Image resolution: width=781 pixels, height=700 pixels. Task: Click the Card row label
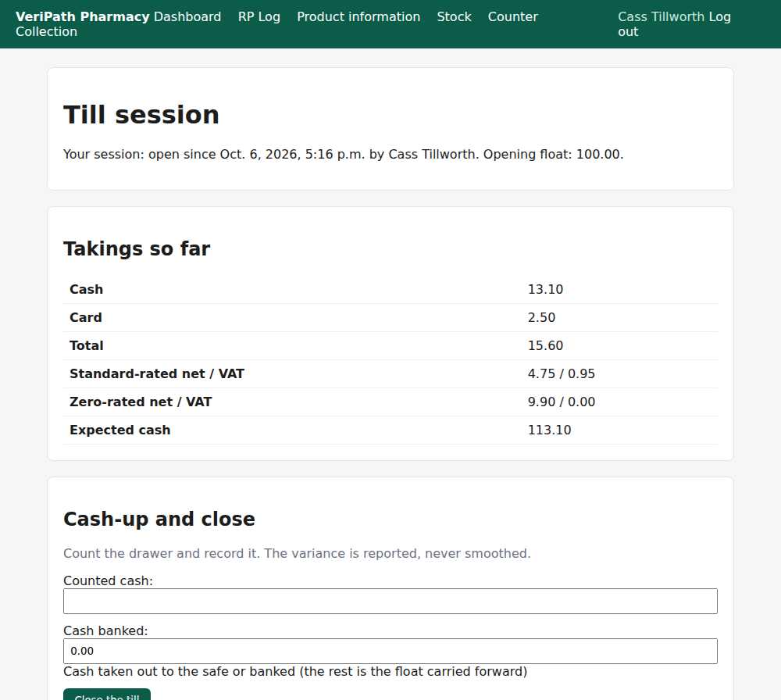point(86,317)
